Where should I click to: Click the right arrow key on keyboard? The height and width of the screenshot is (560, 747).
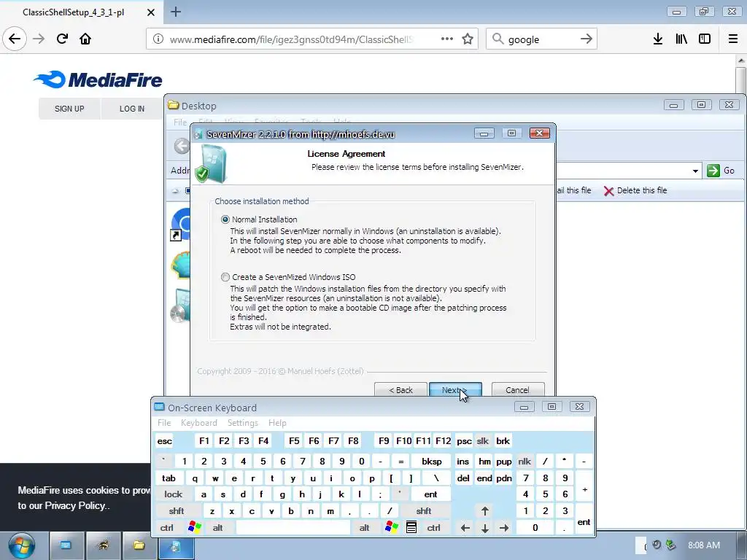pyautogui.click(x=504, y=528)
